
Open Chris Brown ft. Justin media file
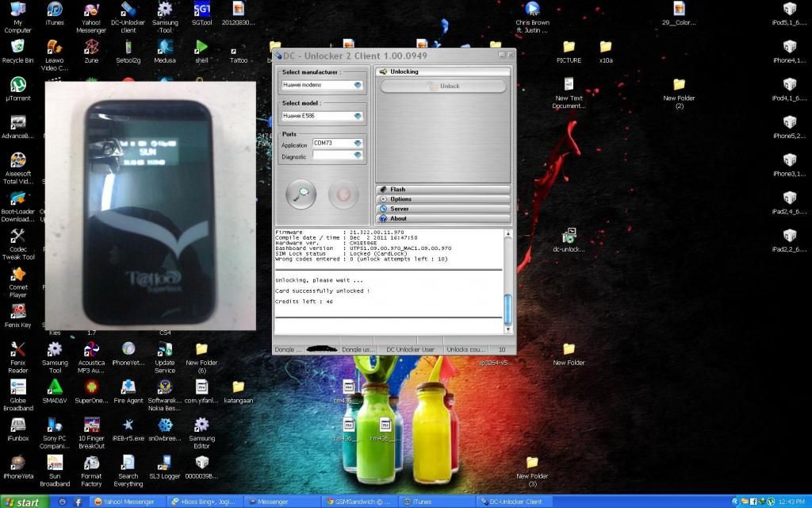click(532, 17)
